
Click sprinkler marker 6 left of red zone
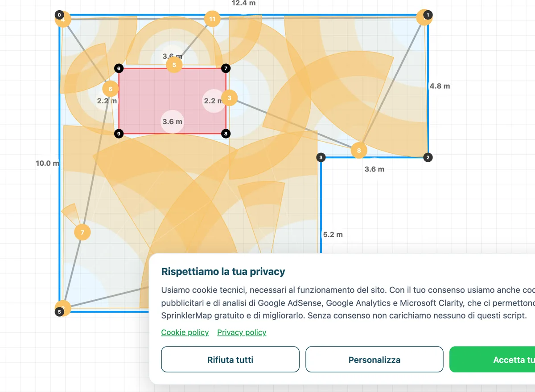tap(111, 89)
